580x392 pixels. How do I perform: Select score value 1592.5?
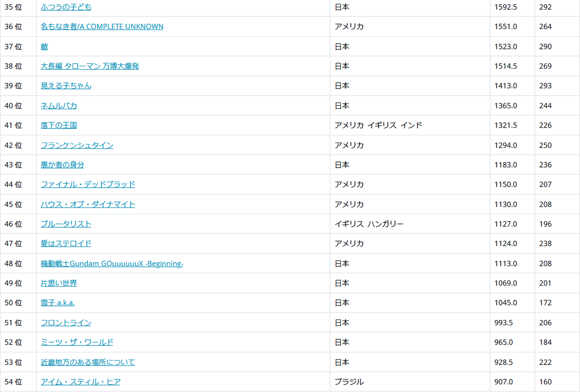[506, 7]
